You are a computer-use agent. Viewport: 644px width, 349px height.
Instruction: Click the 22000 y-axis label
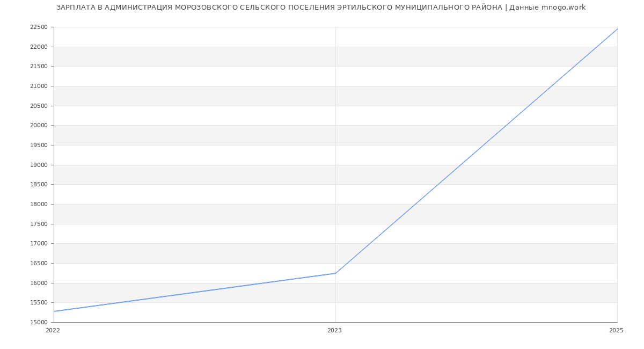pos(39,47)
